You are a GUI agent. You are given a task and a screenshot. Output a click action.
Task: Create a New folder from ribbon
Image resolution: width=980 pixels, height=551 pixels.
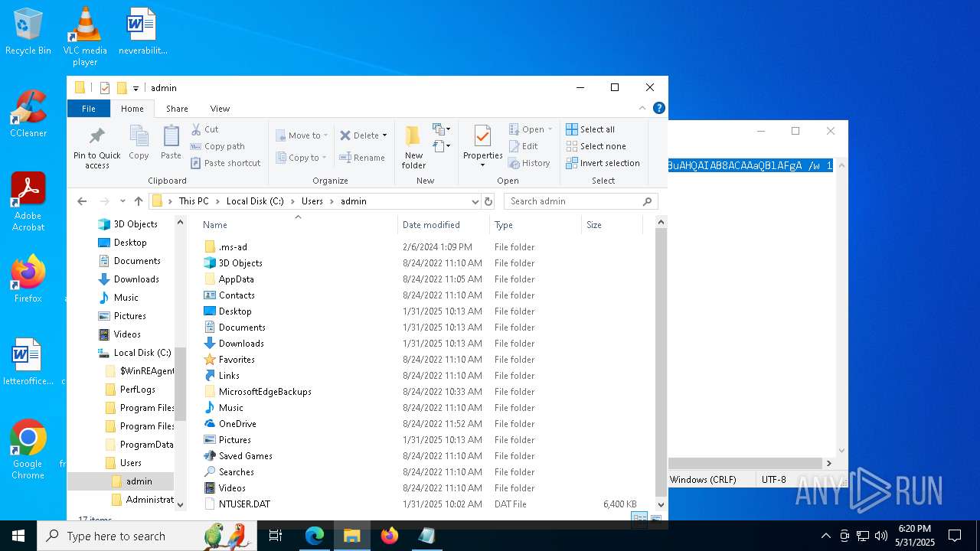(x=413, y=147)
